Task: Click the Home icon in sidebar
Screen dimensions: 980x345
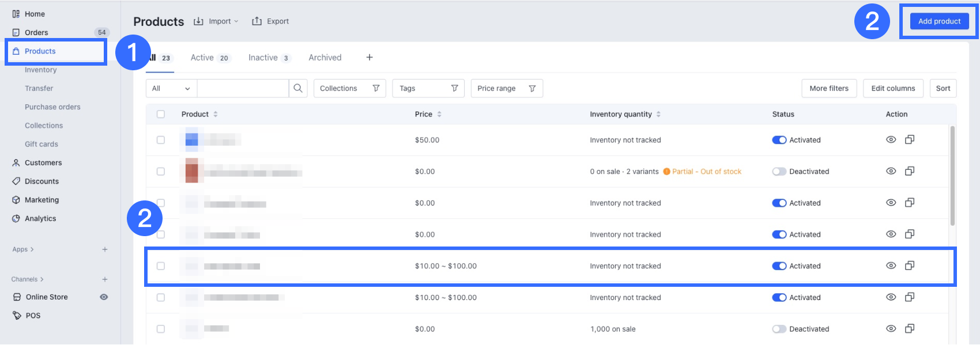Action: (16, 14)
